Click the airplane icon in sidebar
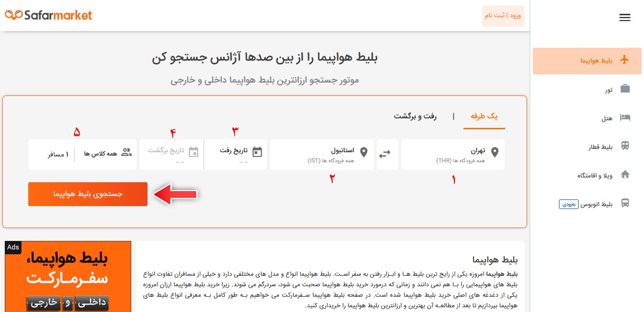 coord(625,60)
